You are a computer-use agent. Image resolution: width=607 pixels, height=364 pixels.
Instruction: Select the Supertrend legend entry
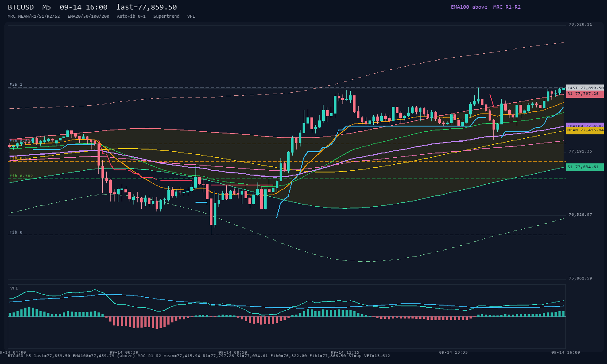tap(166, 16)
